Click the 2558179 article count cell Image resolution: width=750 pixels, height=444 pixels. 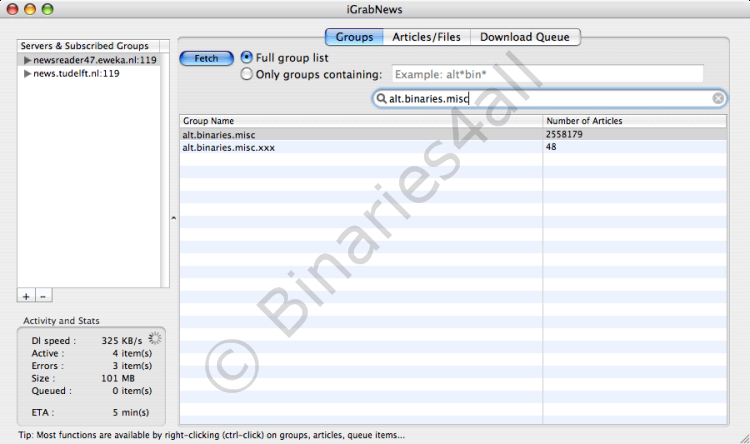(x=564, y=134)
